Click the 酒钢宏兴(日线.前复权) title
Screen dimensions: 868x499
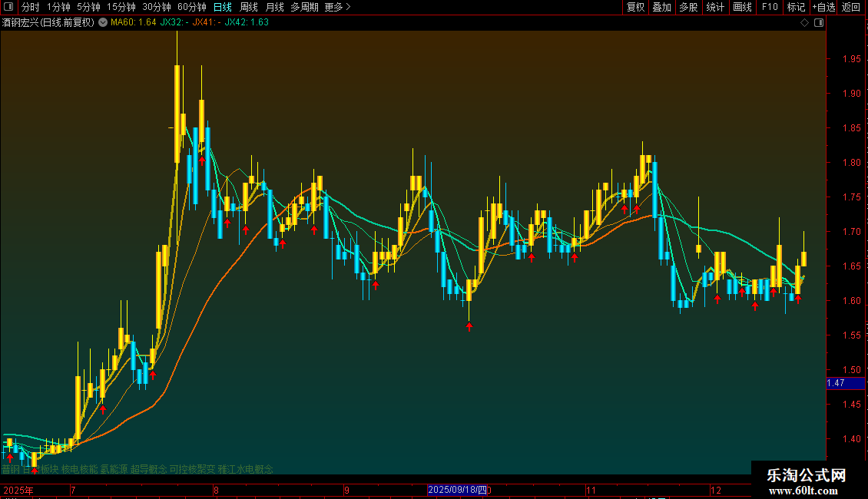[x=48, y=22]
